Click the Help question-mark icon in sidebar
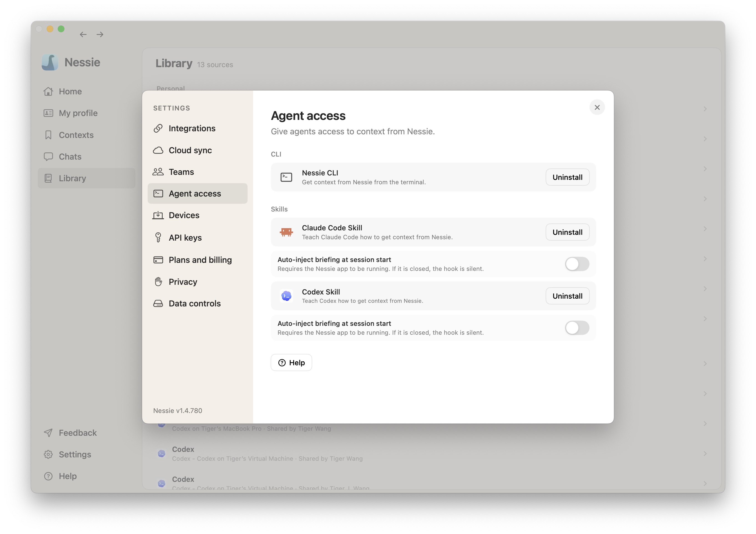 pyautogui.click(x=48, y=476)
